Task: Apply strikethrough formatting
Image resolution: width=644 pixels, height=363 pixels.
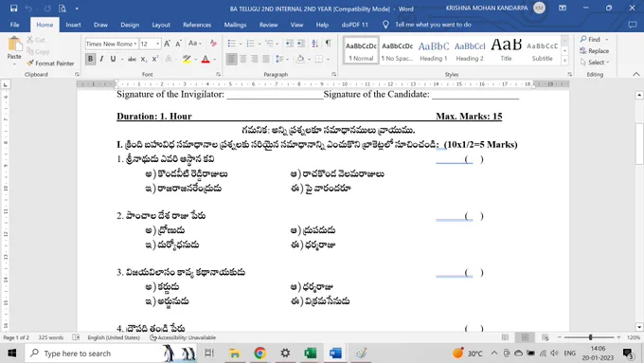Action: pyautogui.click(x=132, y=59)
